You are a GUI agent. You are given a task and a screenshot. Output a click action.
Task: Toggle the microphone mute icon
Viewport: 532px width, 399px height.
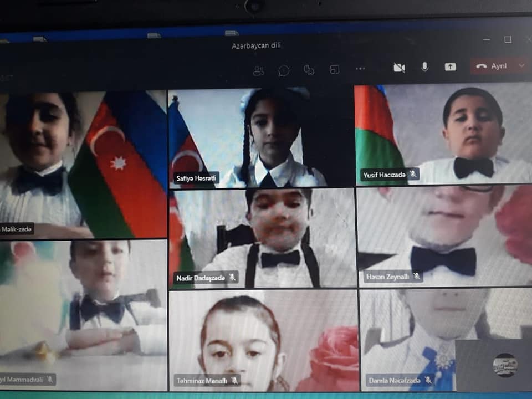click(424, 67)
